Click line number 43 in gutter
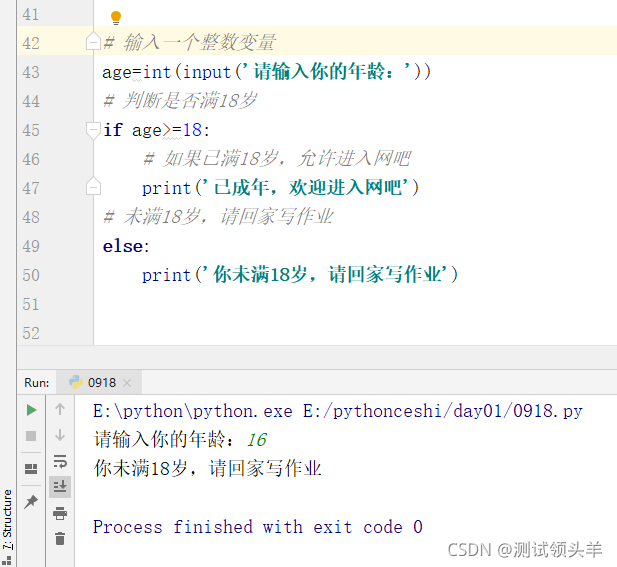The image size is (617, 567). point(31,72)
